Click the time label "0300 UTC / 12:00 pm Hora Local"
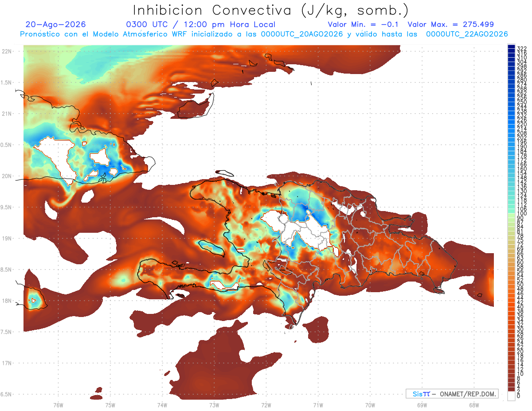532x411 pixels. 200,25
